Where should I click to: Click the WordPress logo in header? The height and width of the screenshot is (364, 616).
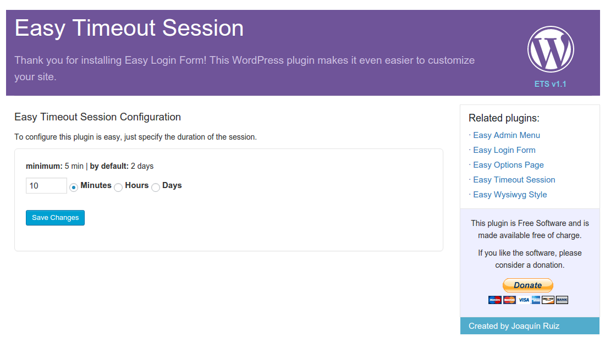click(551, 49)
